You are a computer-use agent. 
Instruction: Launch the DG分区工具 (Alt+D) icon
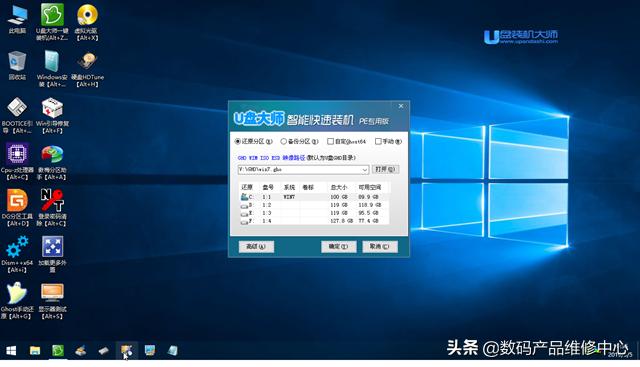pyautogui.click(x=17, y=208)
